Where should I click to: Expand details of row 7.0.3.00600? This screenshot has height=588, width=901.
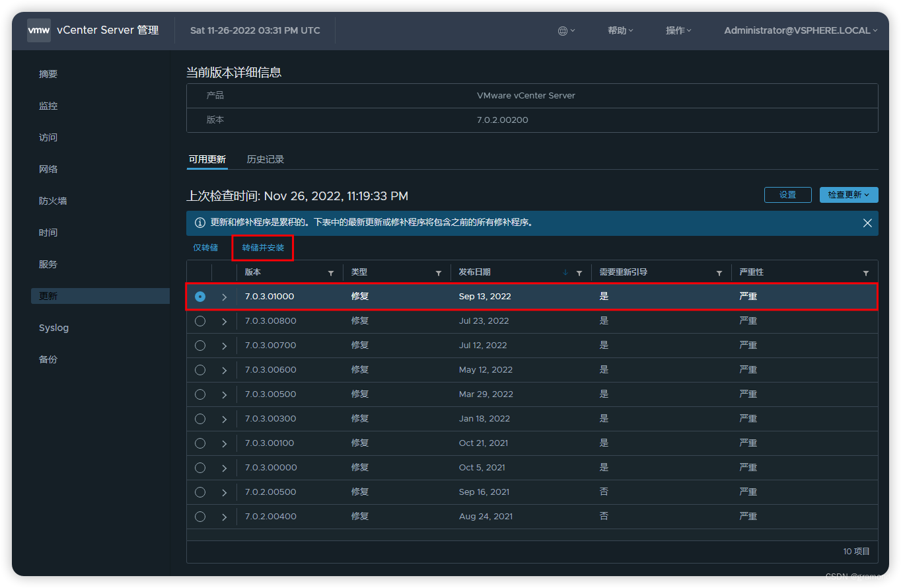click(x=225, y=371)
